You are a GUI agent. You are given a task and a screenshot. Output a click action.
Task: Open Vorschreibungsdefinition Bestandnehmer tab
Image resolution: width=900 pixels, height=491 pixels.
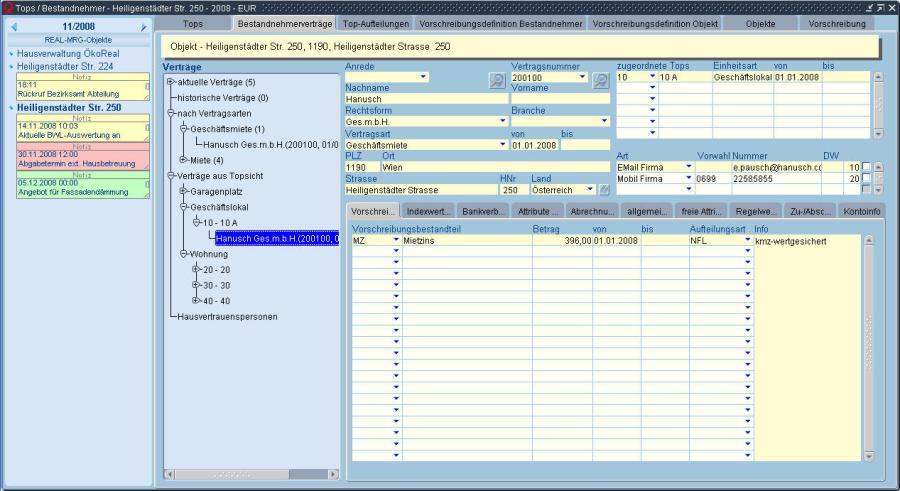[501, 24]
